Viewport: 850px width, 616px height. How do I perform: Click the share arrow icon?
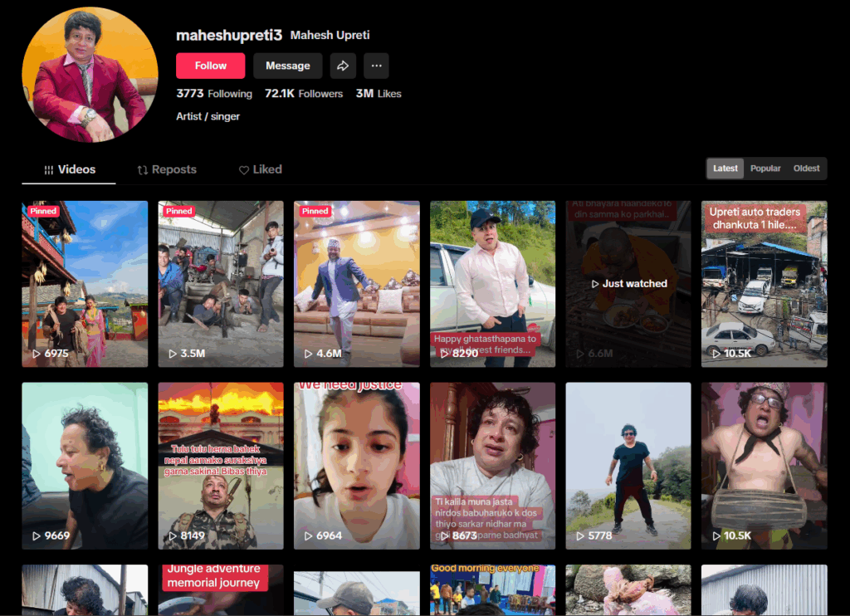[342, 66]
